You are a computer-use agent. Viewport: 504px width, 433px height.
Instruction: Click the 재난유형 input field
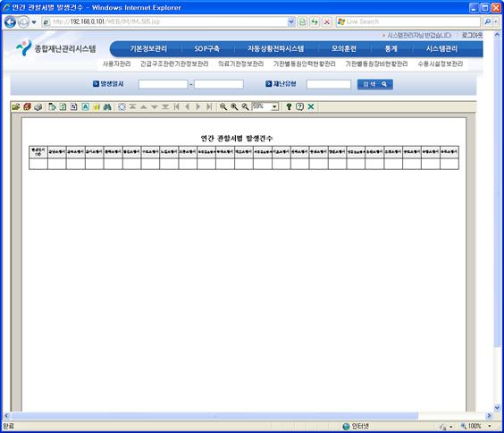tap(329, 84)
